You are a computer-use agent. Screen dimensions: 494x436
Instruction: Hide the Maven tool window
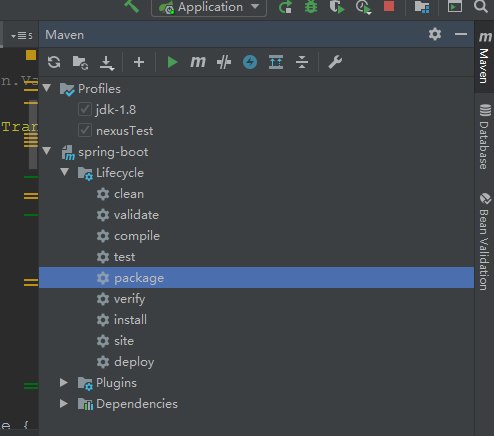(461, 34)
